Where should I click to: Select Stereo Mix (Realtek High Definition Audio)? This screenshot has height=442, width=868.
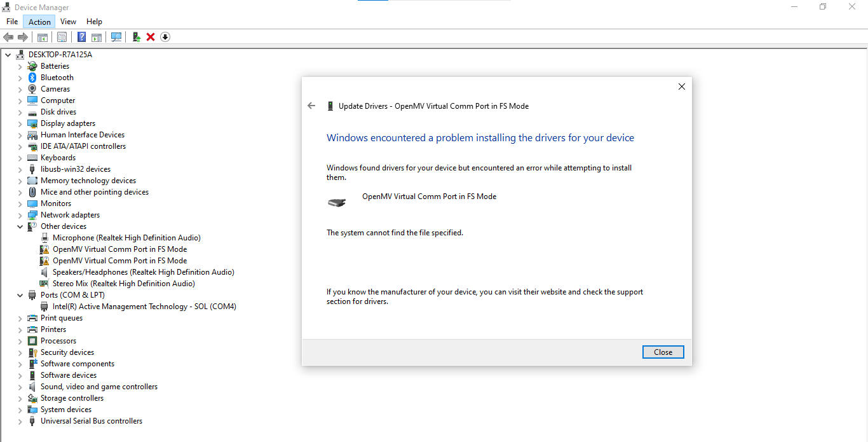tap(123, 284)
